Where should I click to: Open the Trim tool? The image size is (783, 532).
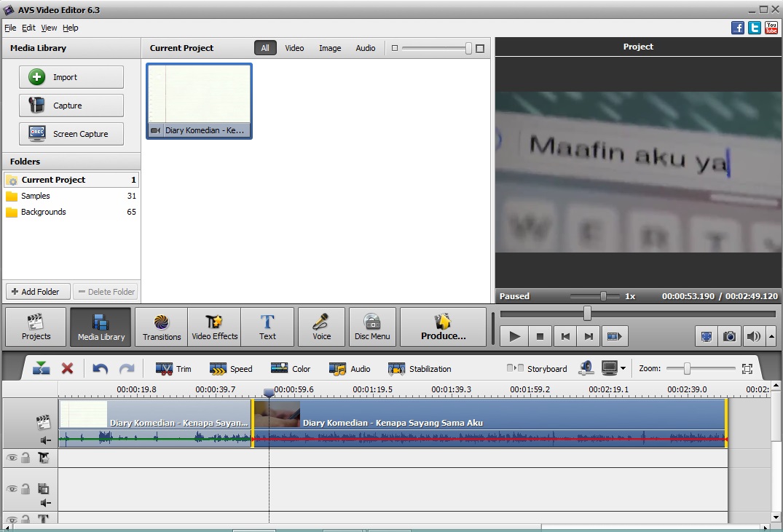coord(173,369)
